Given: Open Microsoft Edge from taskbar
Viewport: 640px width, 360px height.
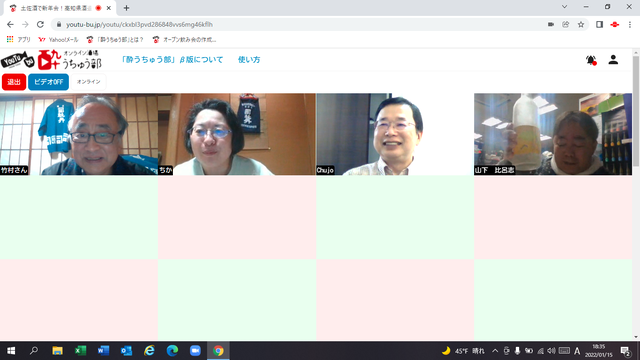Looking at the screenshot, I should click(172, 351).
